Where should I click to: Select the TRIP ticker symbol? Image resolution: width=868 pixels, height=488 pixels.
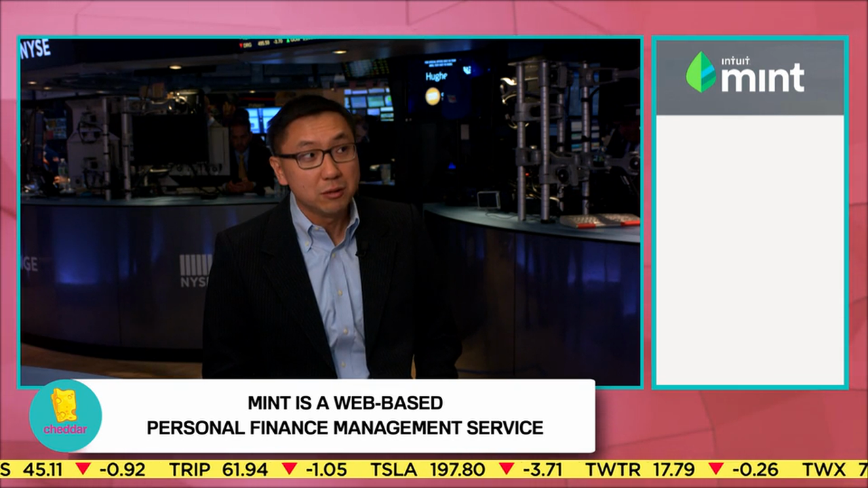click(x=191, y=469)
